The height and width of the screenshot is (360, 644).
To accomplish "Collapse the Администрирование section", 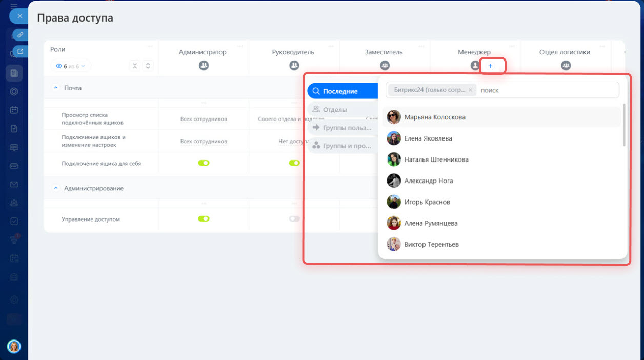I will [x=56, y=189].
